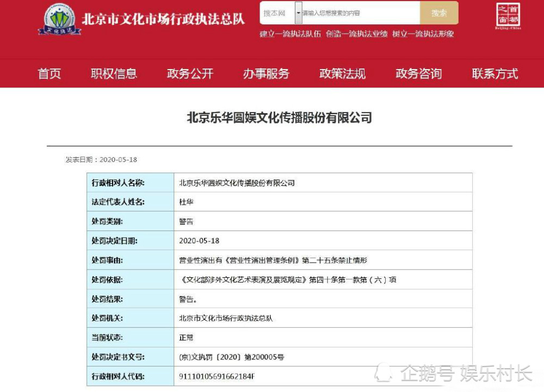544x392 pixels.
Task: Open the 政务公开 navigation tab
Action: point(189,74)
